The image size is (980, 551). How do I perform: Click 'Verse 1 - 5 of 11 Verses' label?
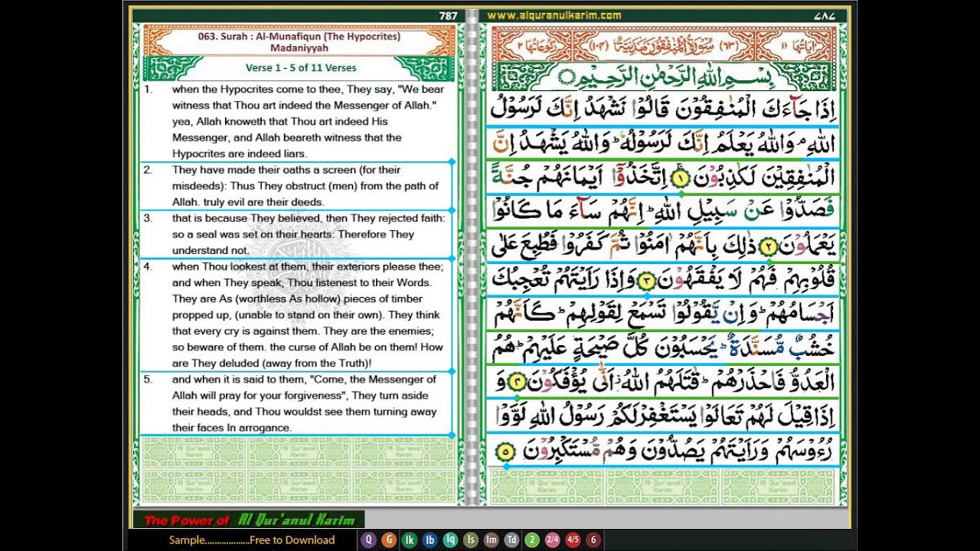point(301,68)
